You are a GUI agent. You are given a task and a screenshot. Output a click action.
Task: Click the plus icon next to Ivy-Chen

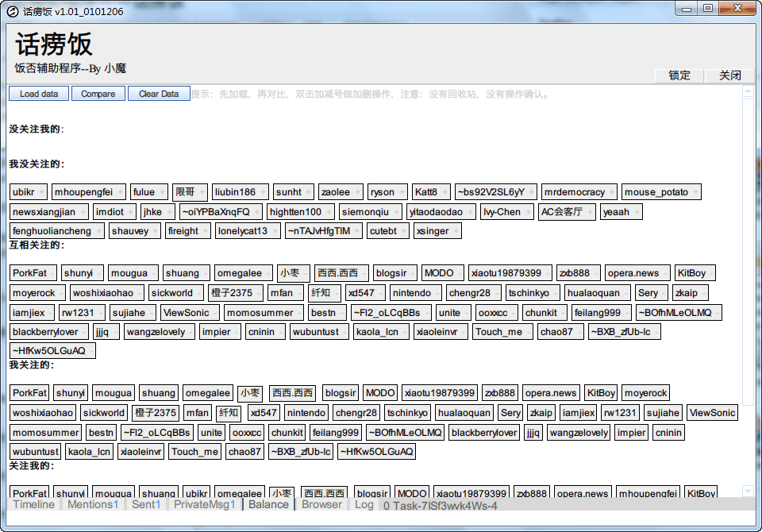(528, 212)
